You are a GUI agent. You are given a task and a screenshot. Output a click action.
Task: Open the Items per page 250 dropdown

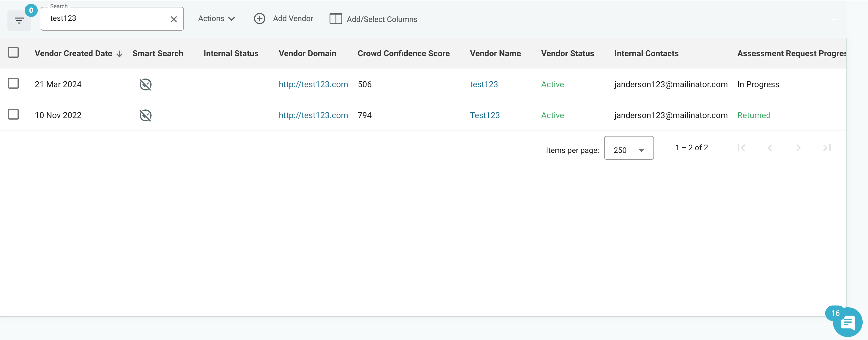coord(629,148)
